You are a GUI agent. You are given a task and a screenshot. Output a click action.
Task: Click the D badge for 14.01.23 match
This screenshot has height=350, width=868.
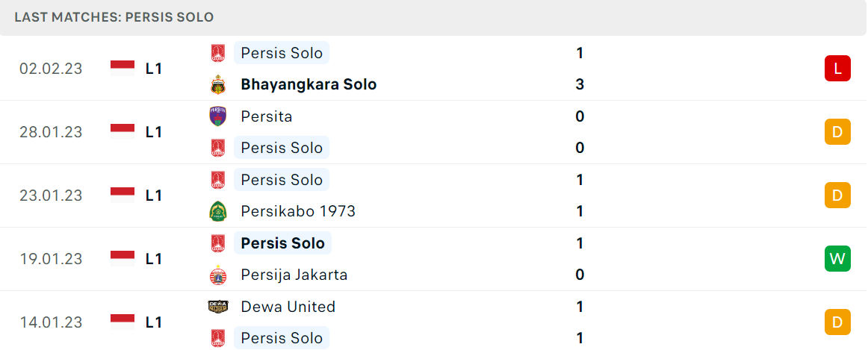point(837,322)
